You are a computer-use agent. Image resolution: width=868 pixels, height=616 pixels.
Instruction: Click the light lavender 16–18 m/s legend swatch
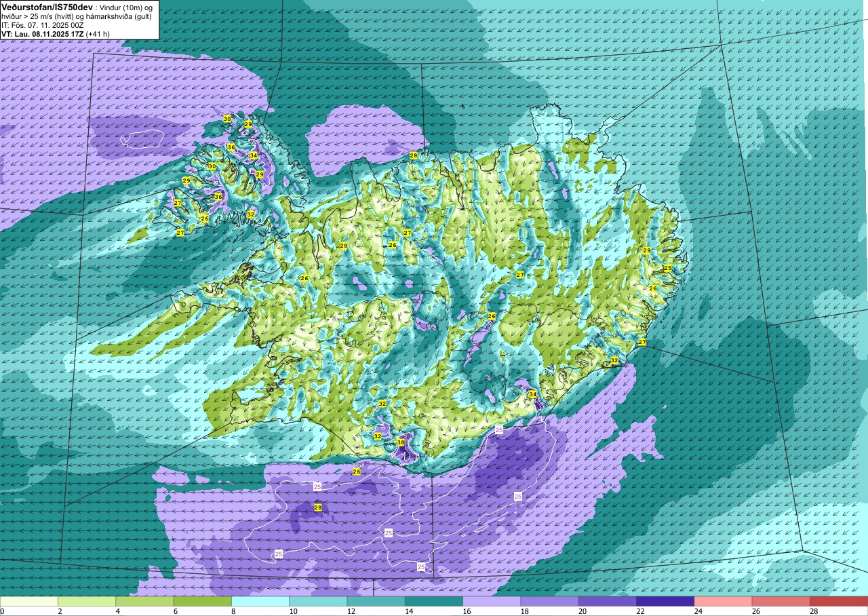(492, 601)
